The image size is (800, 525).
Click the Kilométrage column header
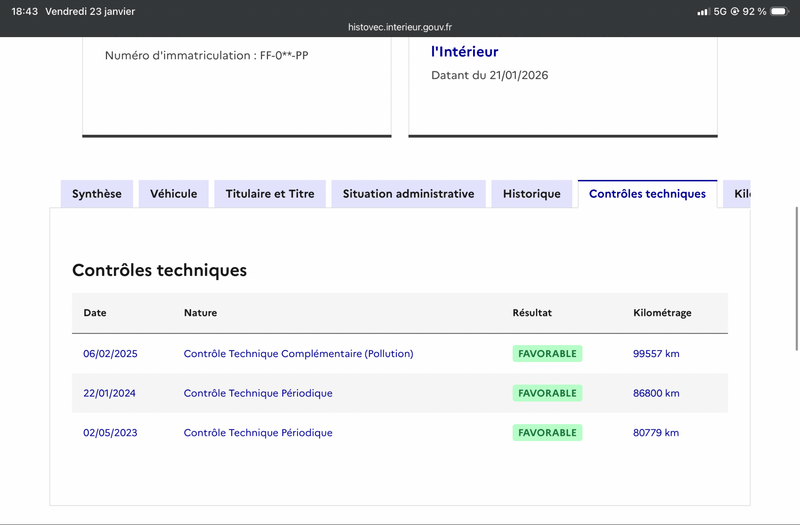click(662, 313)
